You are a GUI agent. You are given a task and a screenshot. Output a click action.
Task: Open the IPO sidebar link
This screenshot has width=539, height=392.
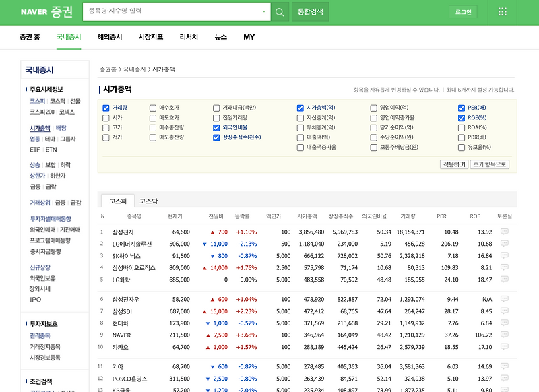point(36,300)
